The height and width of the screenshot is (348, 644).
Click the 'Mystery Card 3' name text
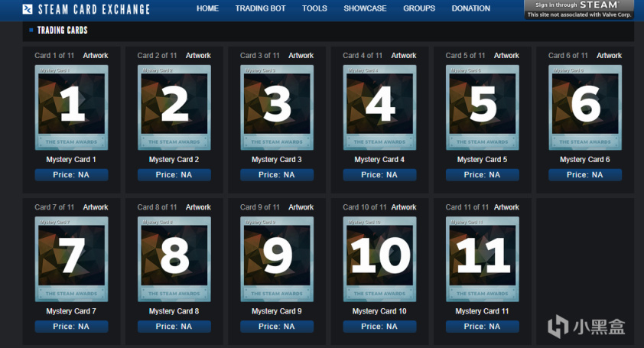pos(276,159)
